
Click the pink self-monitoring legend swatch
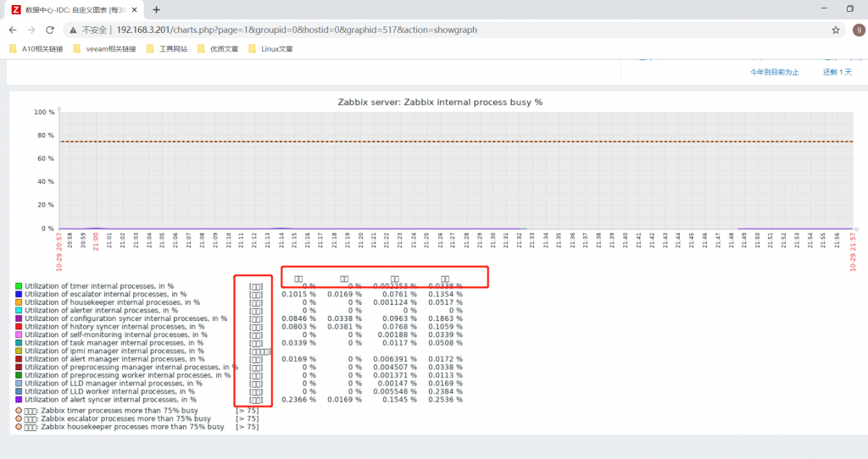(19, 335)
